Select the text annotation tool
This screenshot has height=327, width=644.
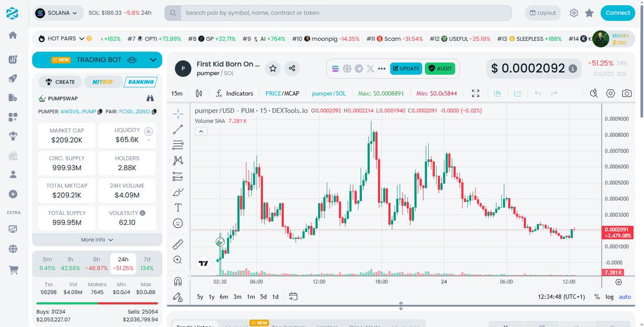(x=178, y=207)
